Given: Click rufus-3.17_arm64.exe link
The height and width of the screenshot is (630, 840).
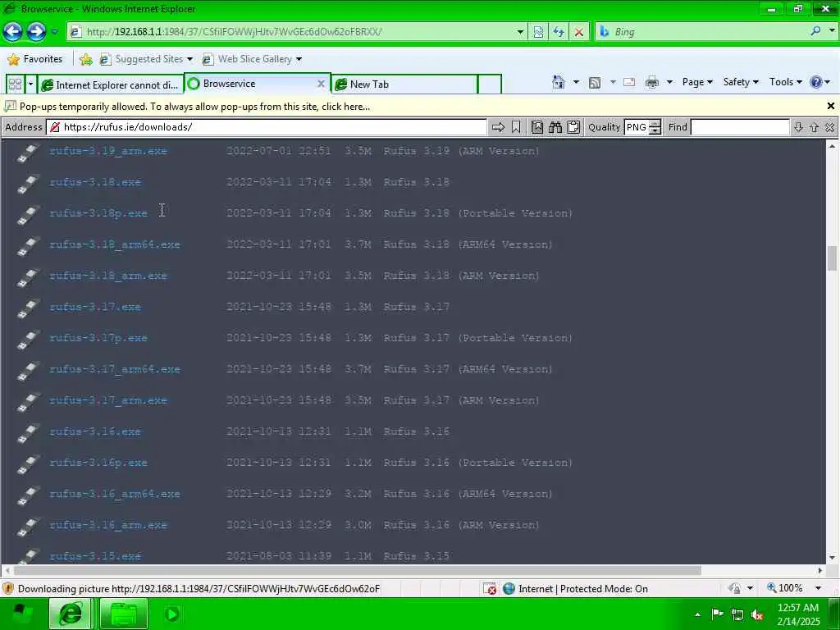Looking at the screenshot, I should pyautogui.click(x=115, y=369).
